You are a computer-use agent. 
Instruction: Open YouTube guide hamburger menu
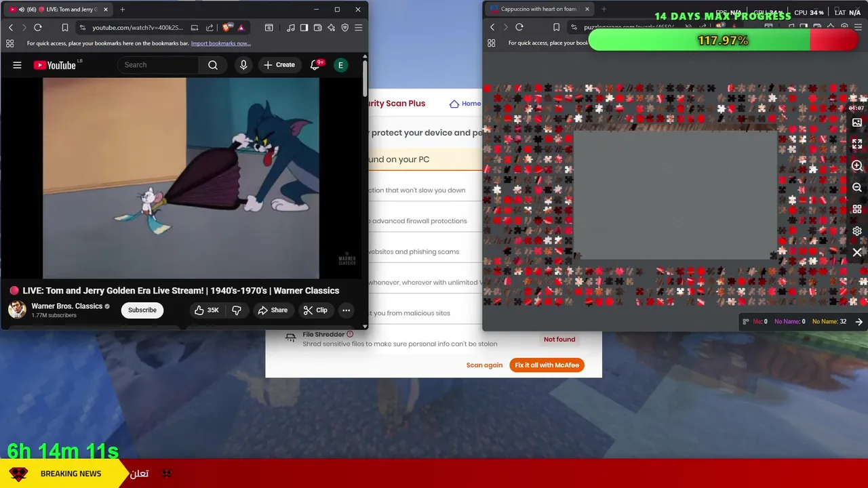click(17, 65)
